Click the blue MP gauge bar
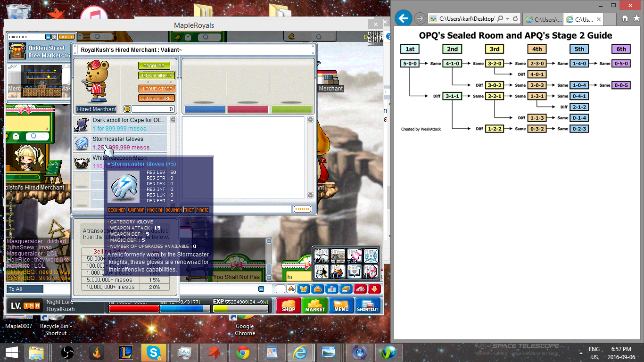 click(185, 309)
